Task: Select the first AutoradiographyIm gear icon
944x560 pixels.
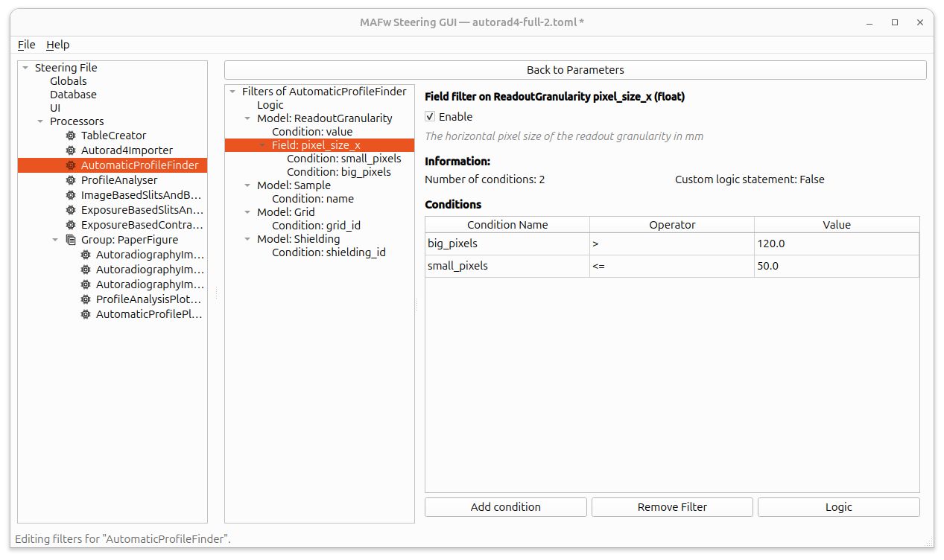Action: 84,254
